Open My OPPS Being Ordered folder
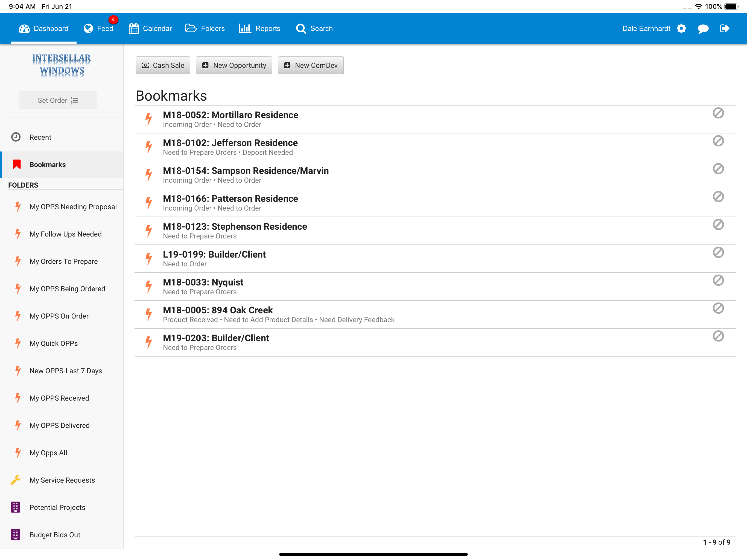The height and width of the screenshot is (560, 747). click(x=62, y=289)
